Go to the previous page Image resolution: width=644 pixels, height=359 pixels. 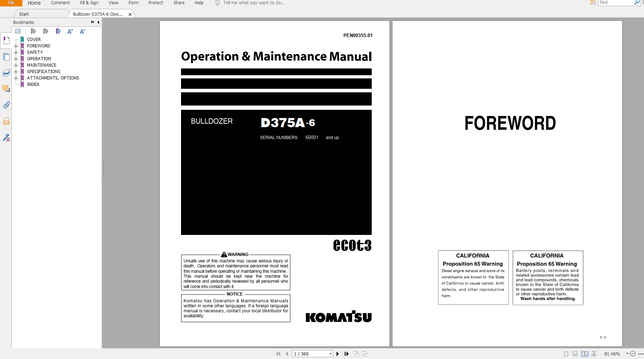pyautogui.click(x=287, y=354)
